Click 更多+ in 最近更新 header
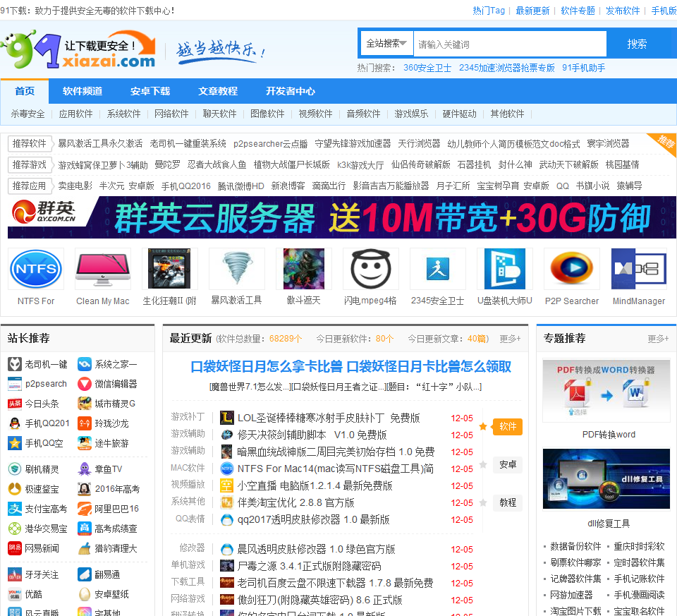Image resolution: width=677 pixels, height=616 pixels. (510, 339)
